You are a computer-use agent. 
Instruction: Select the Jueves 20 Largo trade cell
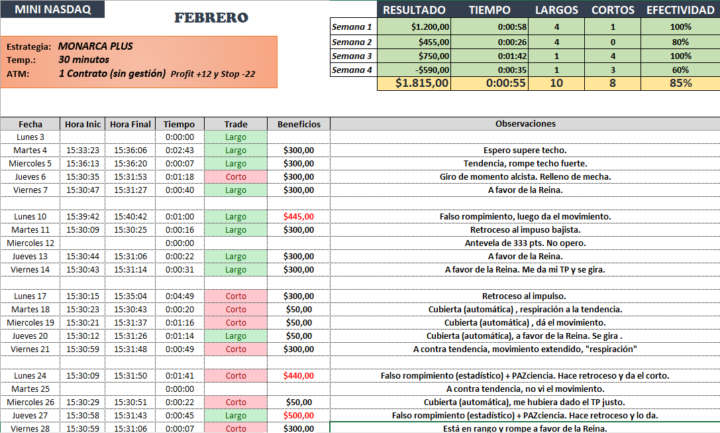tap(236, 336)
